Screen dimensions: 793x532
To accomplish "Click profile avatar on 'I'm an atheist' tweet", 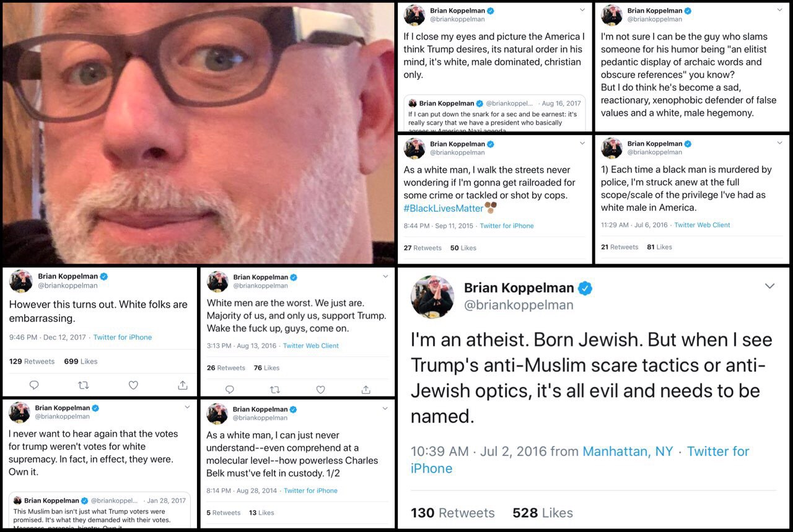I will point(432,297).
